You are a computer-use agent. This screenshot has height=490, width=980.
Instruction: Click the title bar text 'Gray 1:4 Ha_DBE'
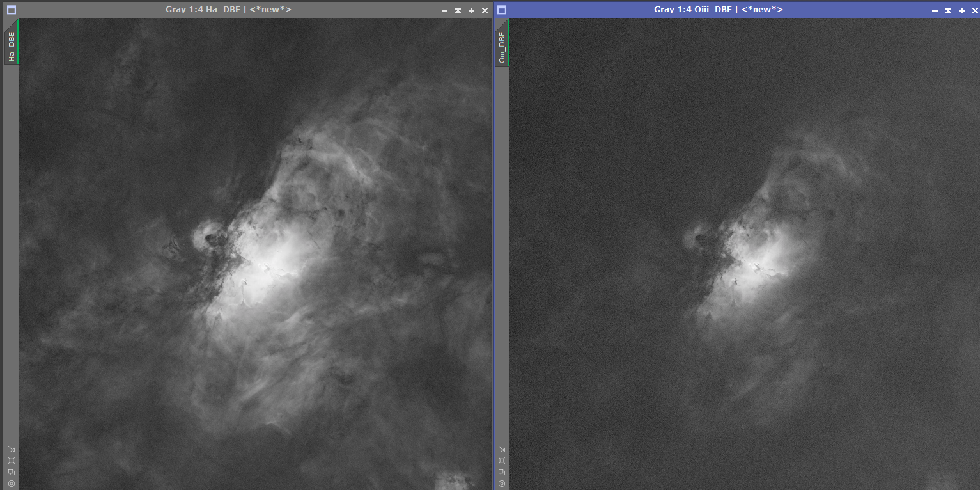(203, 10)
